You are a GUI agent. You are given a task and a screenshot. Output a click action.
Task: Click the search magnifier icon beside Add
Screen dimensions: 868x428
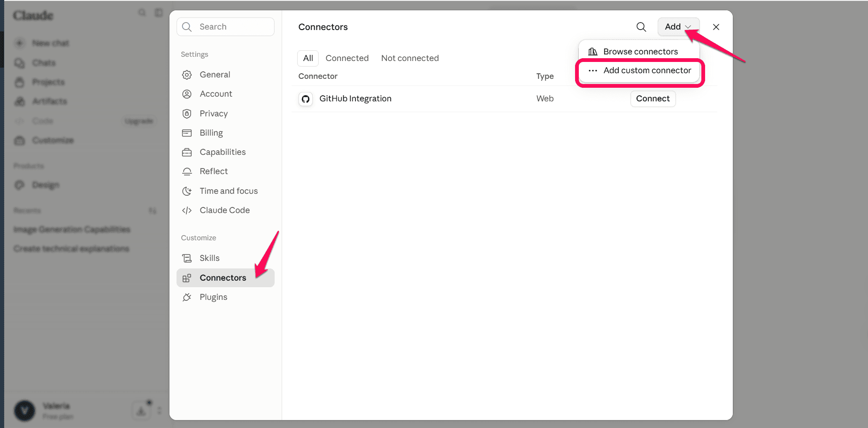(641, 27)
